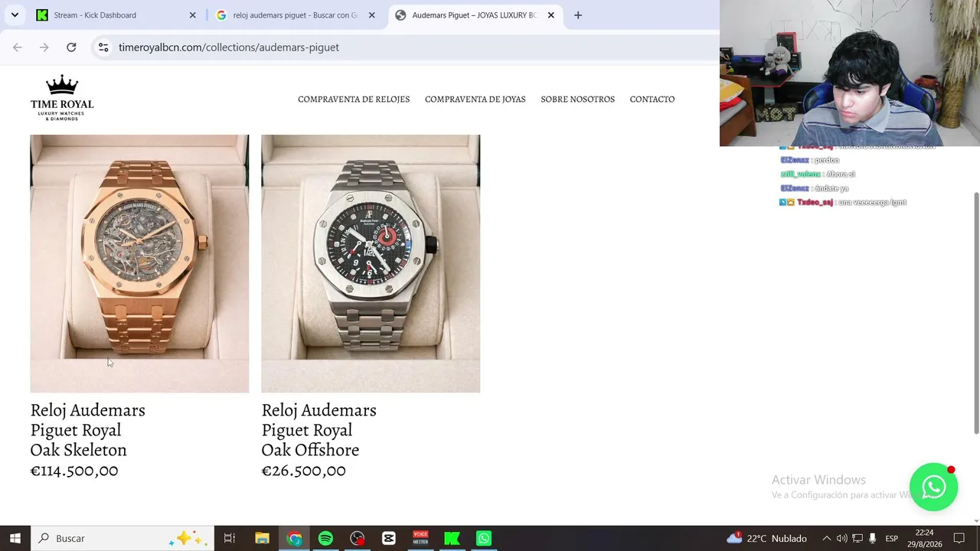The height and width of the screenshot is (551, 980).
Task: Switch to Google Chrome in the taskbar
Action: coord(294,538)
